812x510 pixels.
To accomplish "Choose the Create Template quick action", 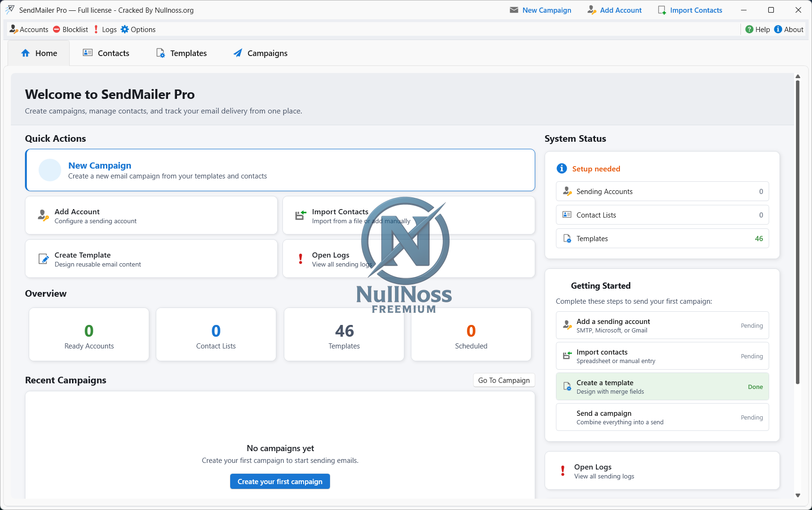I will click(x=151, y=259).
